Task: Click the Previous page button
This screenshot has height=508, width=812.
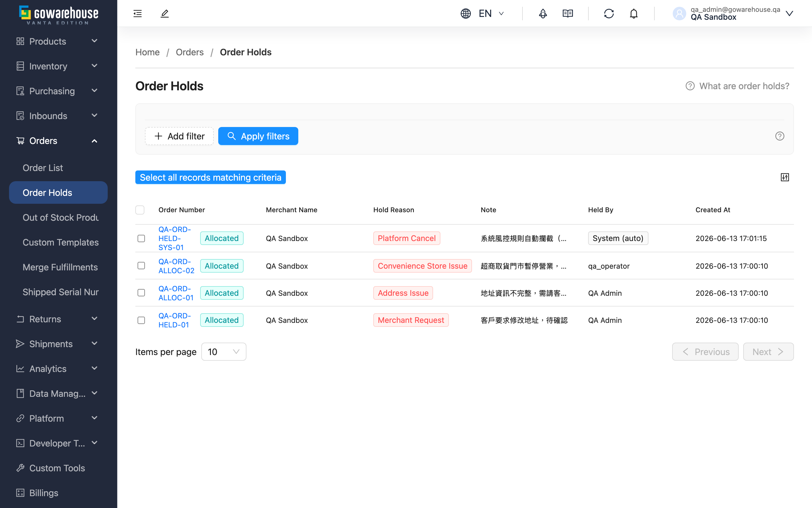Action: (x=705, y=352)
